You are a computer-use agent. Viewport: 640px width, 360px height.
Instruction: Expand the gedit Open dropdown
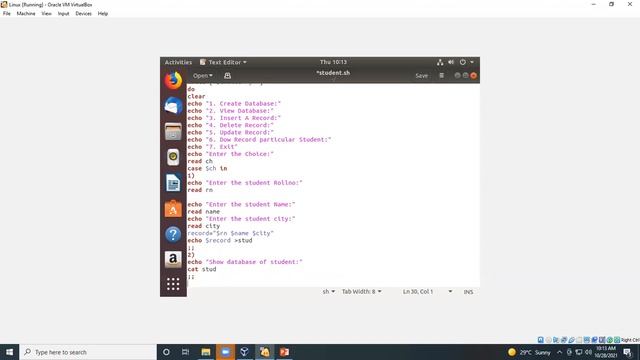[x=202, y=76]
